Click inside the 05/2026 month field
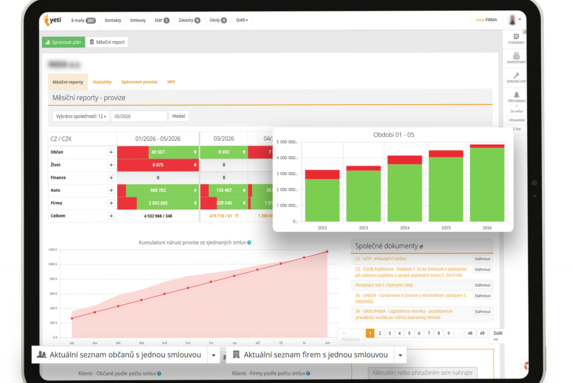 tap(139, 116)
